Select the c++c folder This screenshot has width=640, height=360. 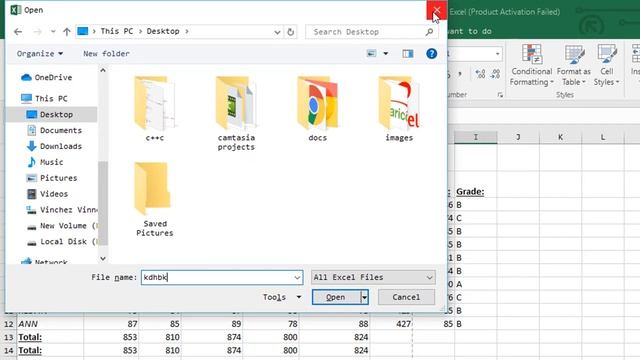[x=155, y=109]
